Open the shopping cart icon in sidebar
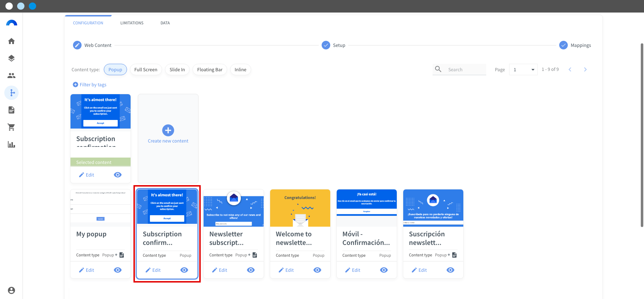 pyautogui.click(x=11, y=127)
